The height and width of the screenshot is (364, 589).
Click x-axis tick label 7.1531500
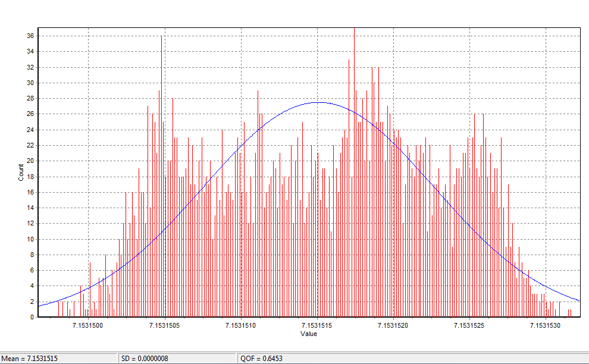(x=87, y=325)
